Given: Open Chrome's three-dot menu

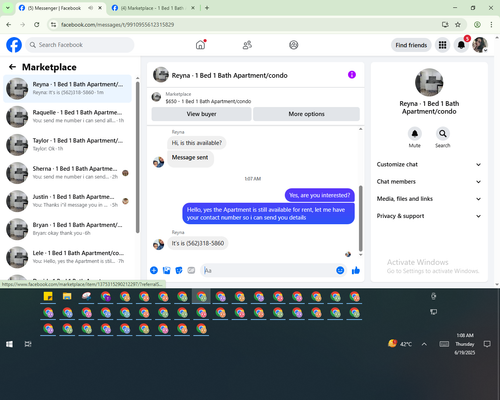Looking at the screenshot, I should point(491,24).
